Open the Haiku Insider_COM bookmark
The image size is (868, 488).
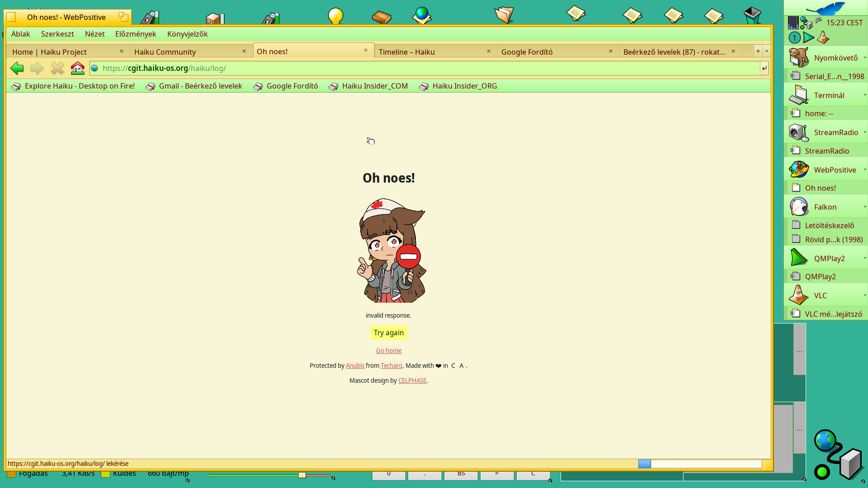(368, 86)
